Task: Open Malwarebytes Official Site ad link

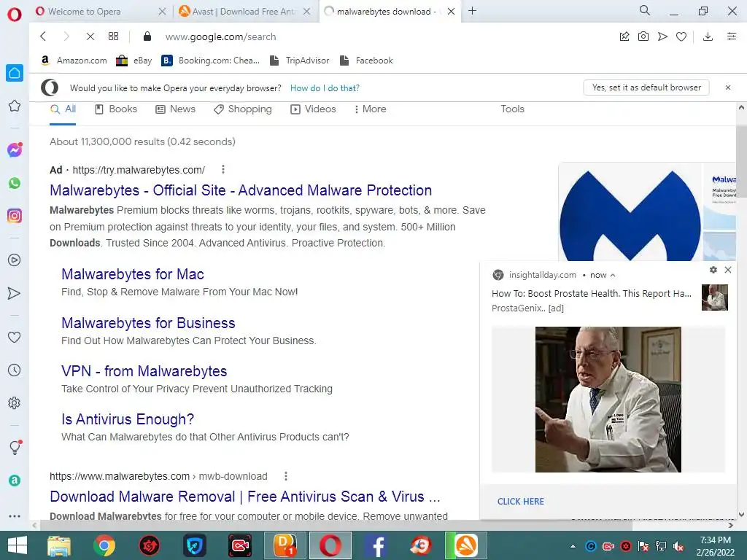Action: pyautogui.click(x=241, y=190)
